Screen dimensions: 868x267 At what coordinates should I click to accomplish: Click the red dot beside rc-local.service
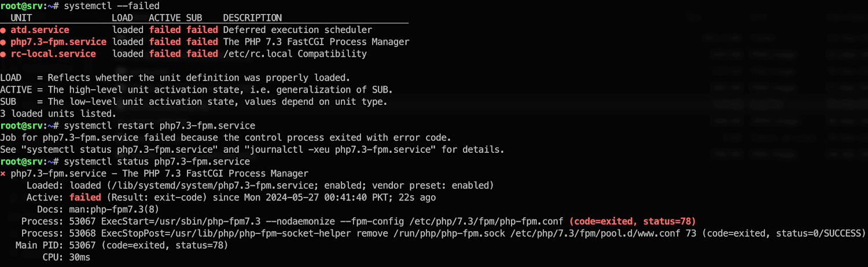(x=3, y=54)
